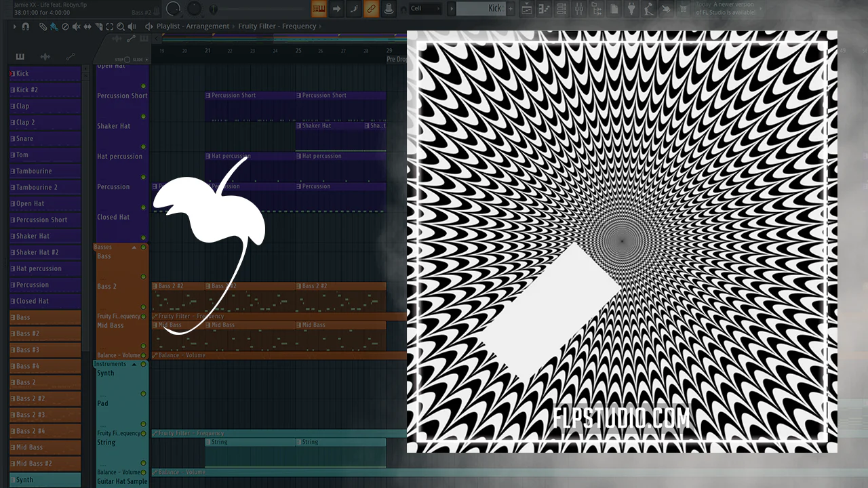Click the step-forward arrow button in top toolbar

336,9
